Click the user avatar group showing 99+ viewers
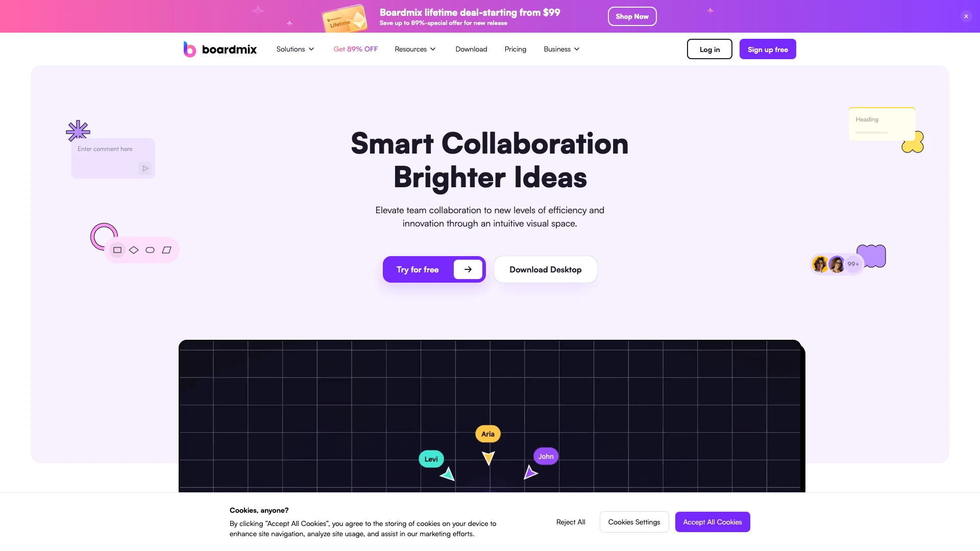This screenshot has width=980, height=551. [836, 264]
